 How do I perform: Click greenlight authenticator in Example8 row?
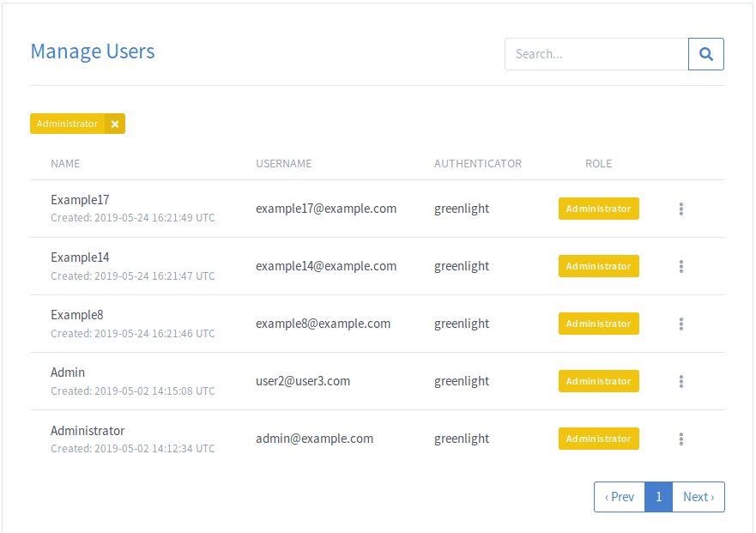tap(462, 324)
